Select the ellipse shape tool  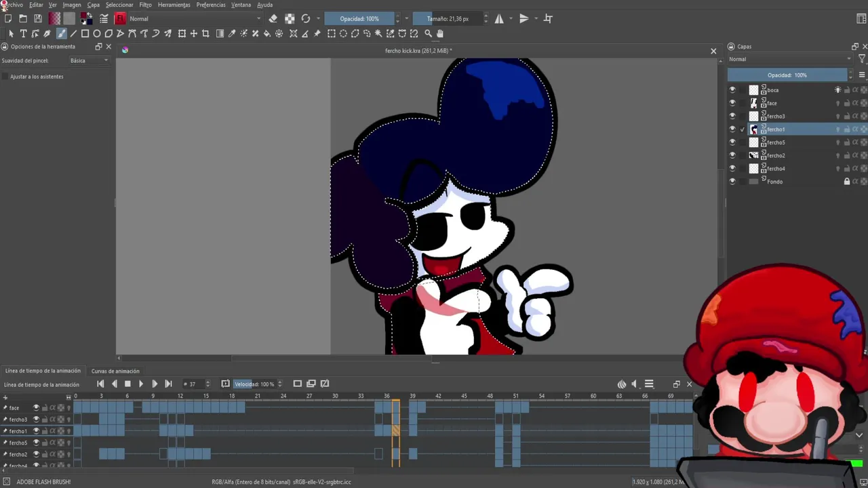pyautogui.click(x=97, y=33)
